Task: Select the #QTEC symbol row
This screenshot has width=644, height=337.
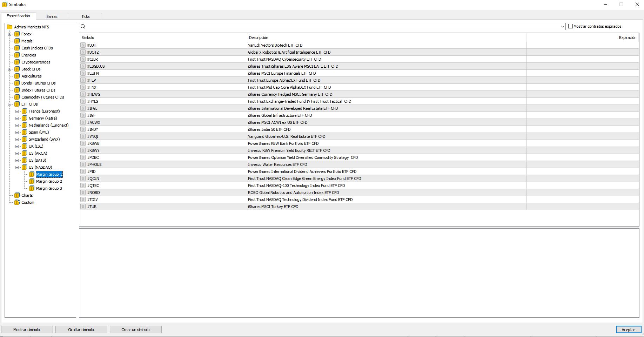Action: pyautogui.click(x=359, y=186)
